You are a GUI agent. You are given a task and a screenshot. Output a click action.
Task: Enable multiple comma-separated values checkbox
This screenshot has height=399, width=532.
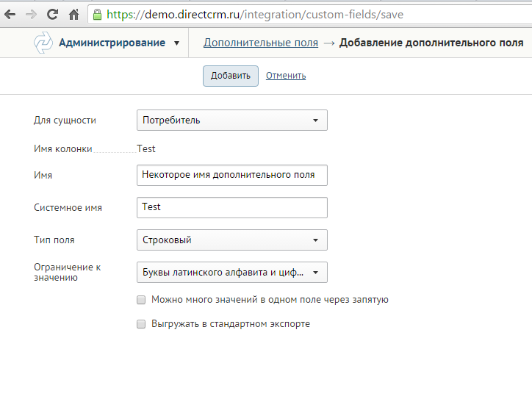(x=141, y=300)
